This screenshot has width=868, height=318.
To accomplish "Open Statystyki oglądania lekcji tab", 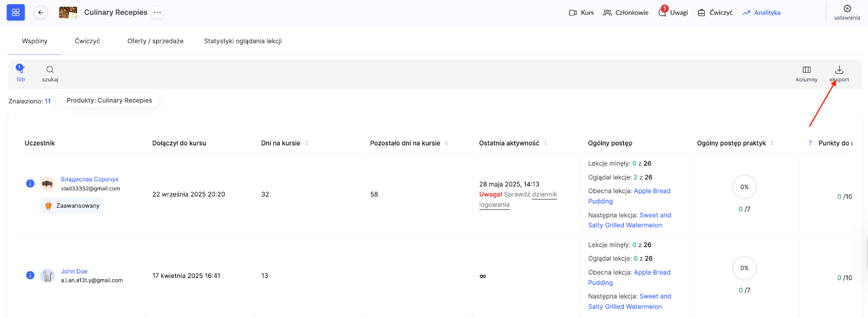I will coord(242,41).
